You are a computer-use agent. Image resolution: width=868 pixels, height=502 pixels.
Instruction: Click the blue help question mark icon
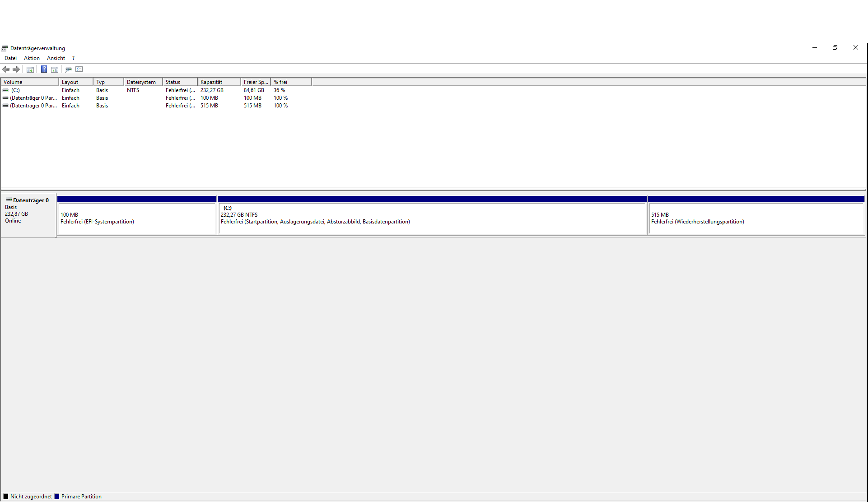44,69
